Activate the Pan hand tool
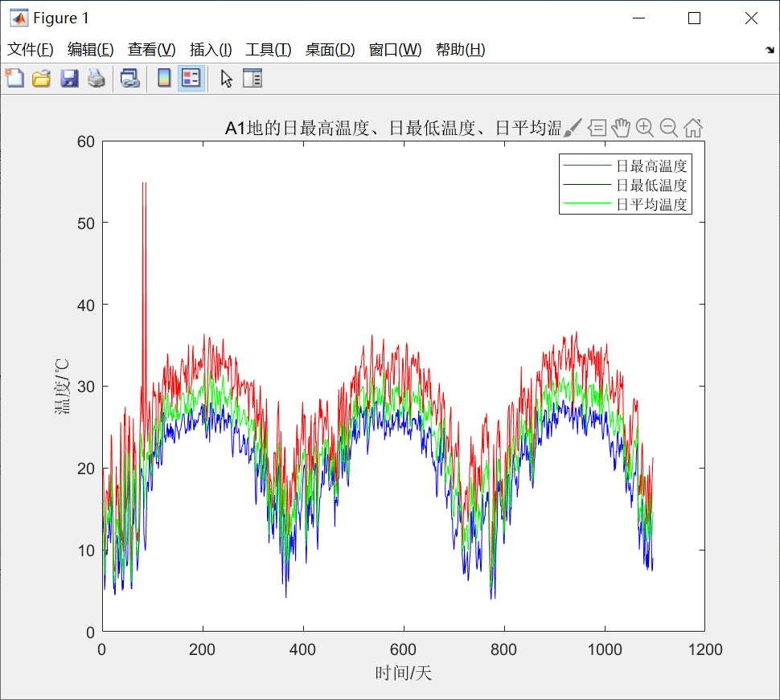The width and height of the screenshot is (780, 700). pos(620,127)
